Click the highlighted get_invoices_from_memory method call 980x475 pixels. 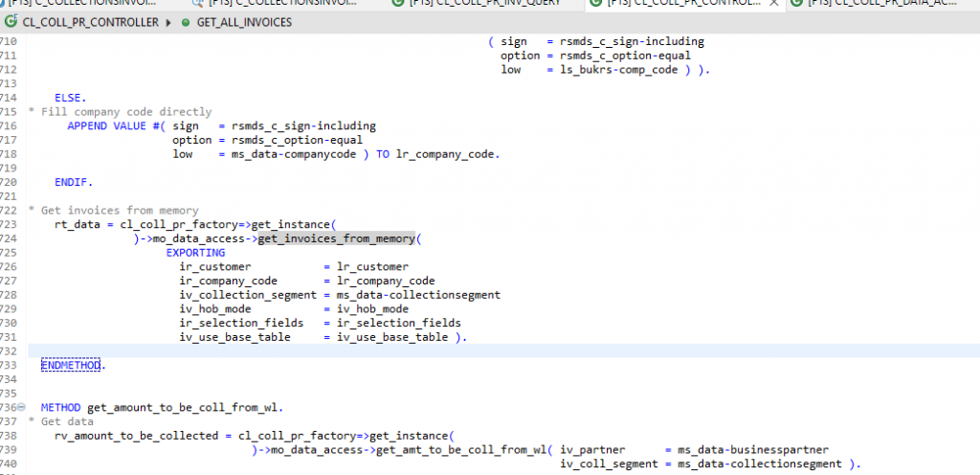(336, 238)
